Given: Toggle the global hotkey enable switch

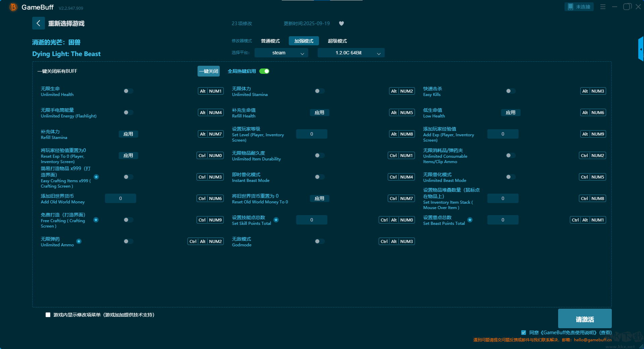Looking at the screenshot, I should [x=264, y=71].
